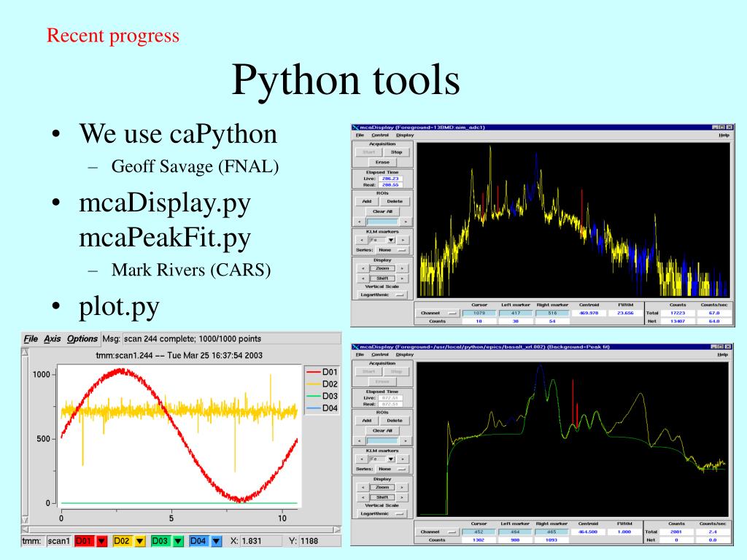Shift display right in Peak fit window
The width and height of the screenshot is (747, 560).
(x=402, y=497)
